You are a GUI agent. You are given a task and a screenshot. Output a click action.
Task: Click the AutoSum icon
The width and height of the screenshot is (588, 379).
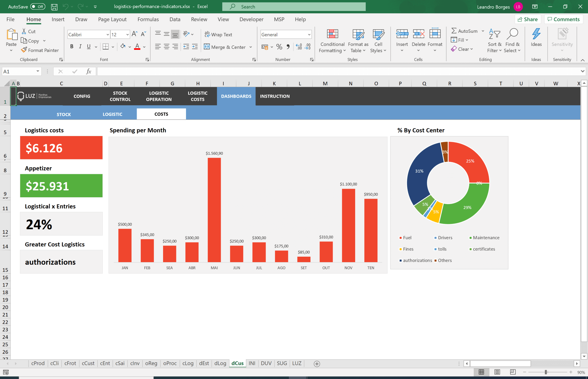454,31
